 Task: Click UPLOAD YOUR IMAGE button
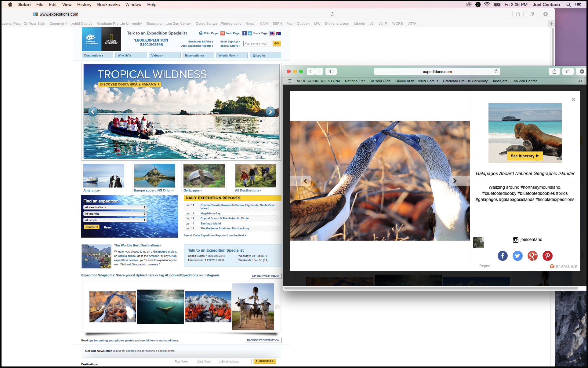pos(266,276)
